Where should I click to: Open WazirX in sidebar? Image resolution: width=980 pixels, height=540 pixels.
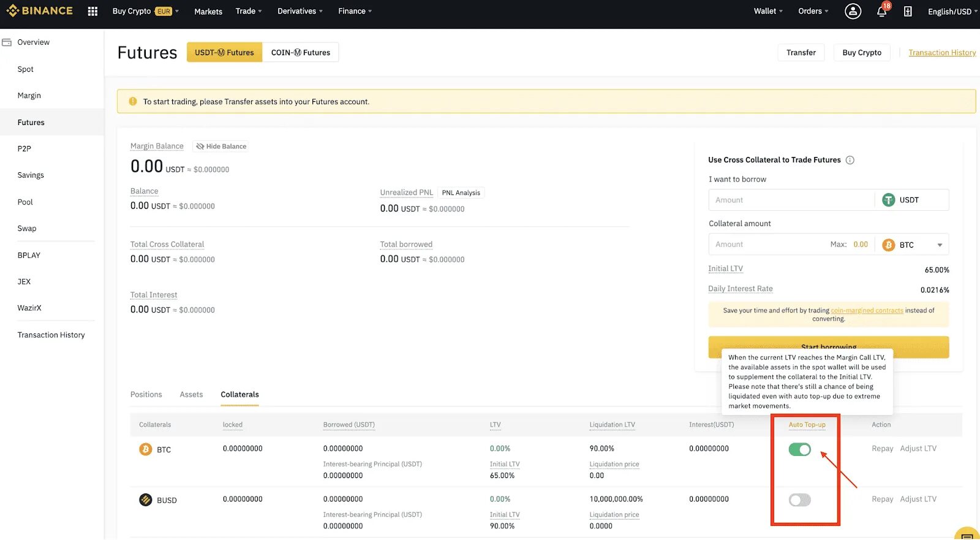(29, 308)
